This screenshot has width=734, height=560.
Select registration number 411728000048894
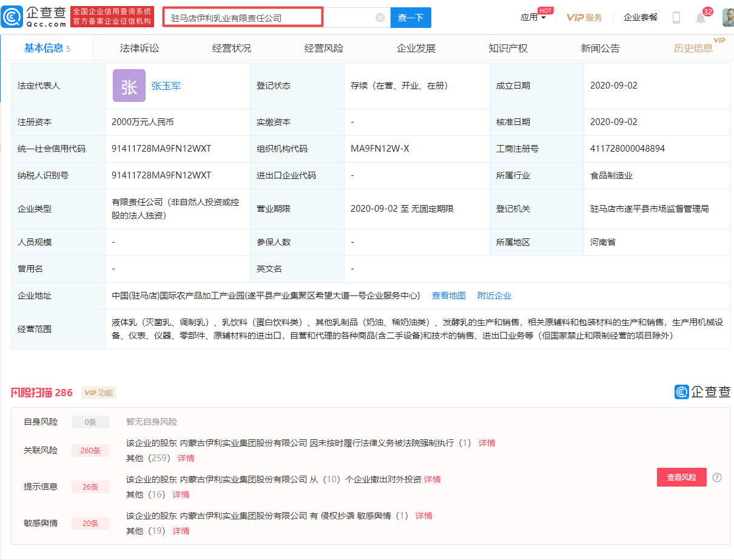[628, 149]
